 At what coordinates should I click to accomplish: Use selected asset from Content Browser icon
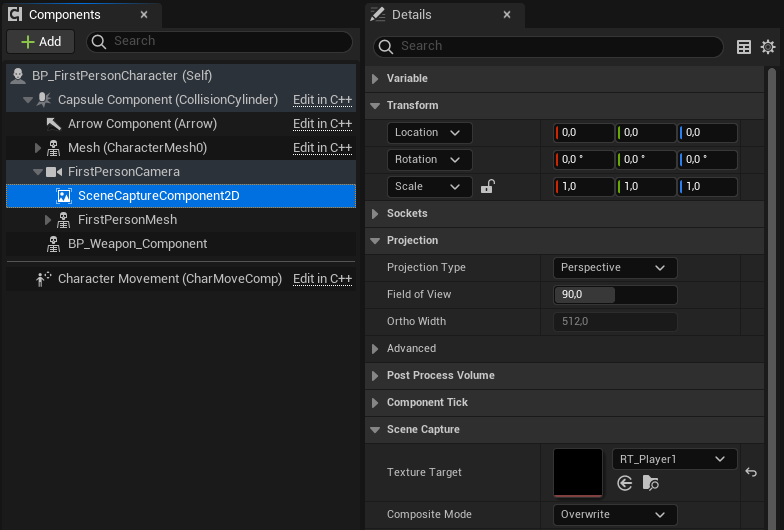(x=625, y=483)
